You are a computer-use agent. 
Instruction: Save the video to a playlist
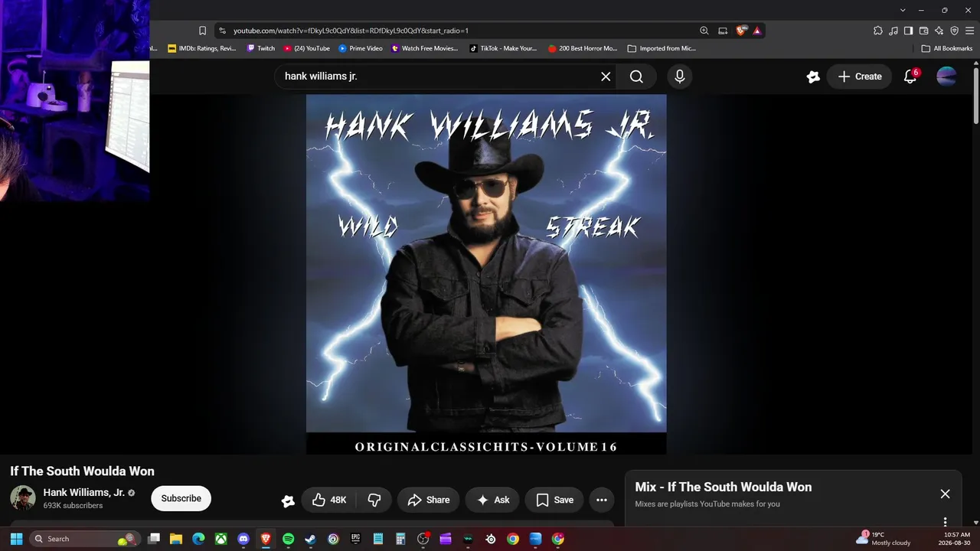554,500
